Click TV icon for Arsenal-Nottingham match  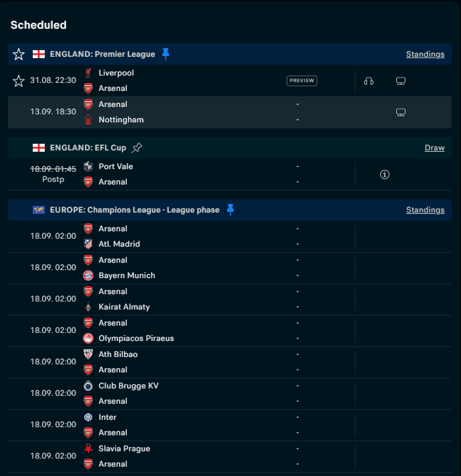[401, 112]
